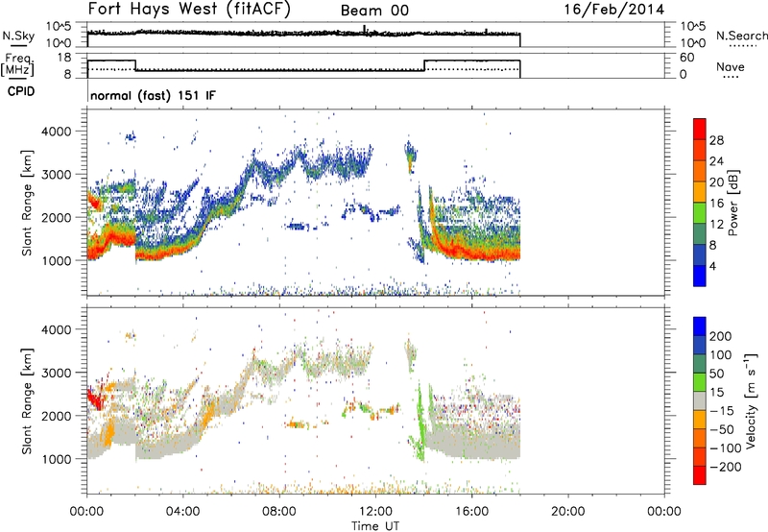Select "4" on the Power color bar
The height and width of the screenshot is (532, 768).
[712, 266]
